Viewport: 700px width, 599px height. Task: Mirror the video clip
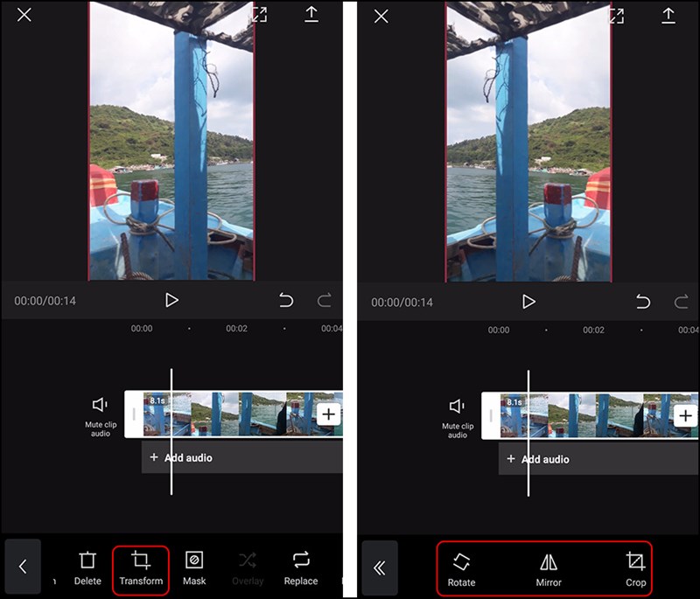tap(548, 568)
